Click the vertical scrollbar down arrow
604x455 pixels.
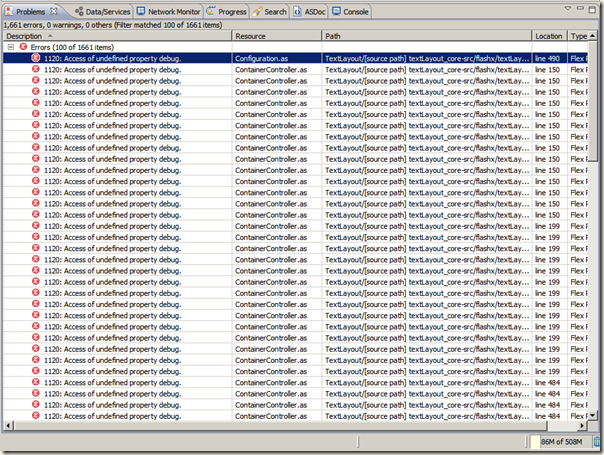click(x=593, y=415)
